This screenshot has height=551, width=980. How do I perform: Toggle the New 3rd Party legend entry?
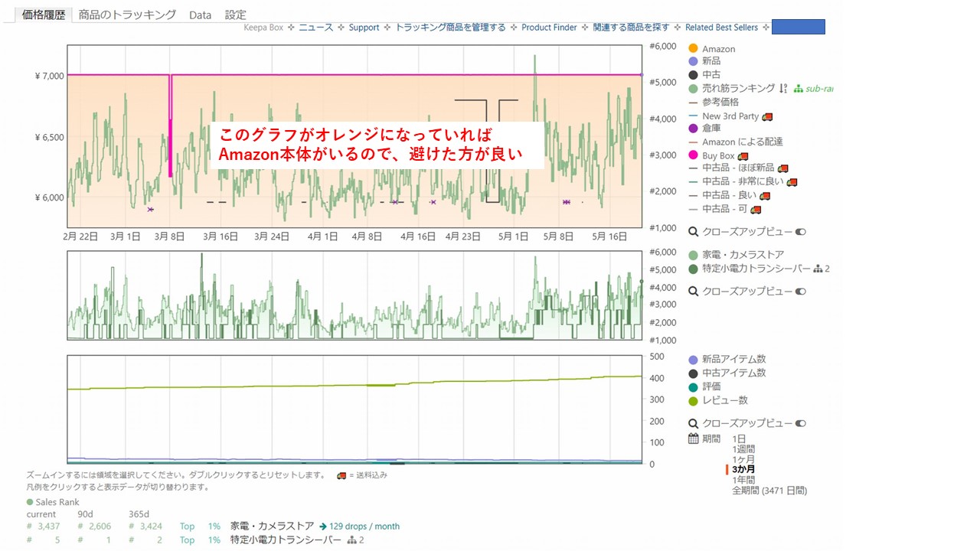(724, 116)
